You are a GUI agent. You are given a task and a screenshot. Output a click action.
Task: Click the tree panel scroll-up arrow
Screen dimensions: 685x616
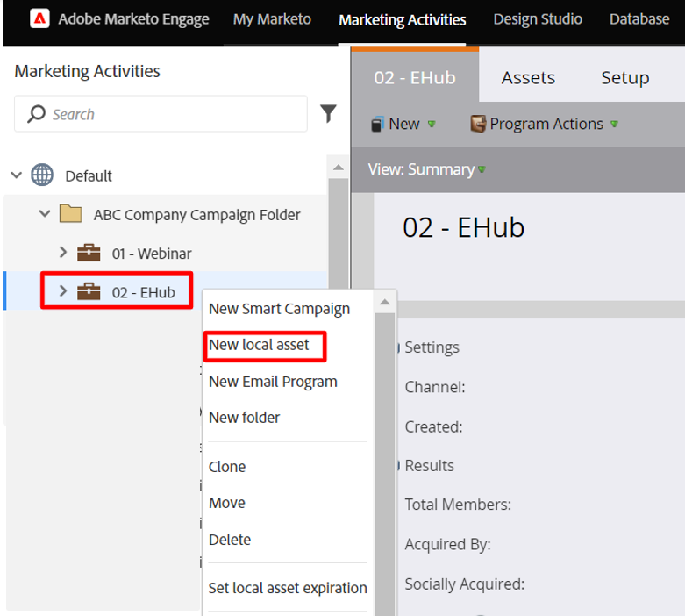pos(339,168)
